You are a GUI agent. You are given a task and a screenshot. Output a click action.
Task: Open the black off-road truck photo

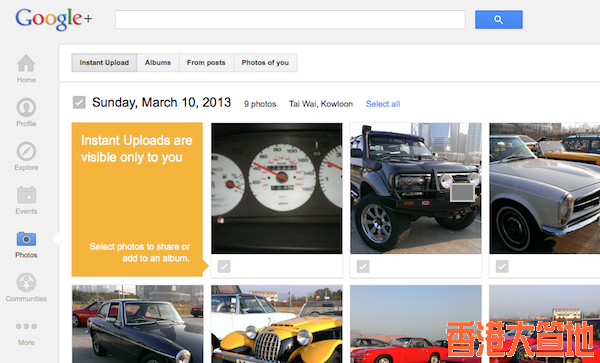point(416,188)
